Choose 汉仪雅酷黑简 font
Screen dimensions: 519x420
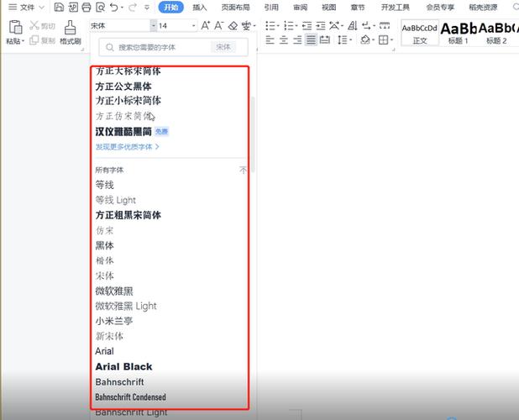(123, 131)
